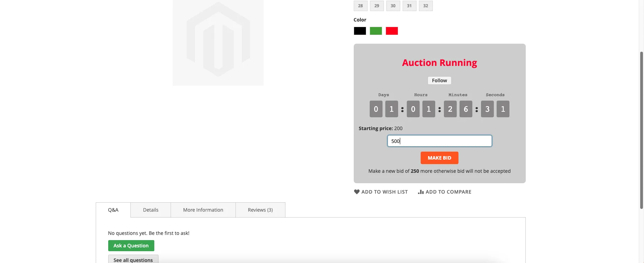Click the page vertical scrollbar
Image resolution: width=644 pixels, height=263 pixels.
tap(642, 130)
